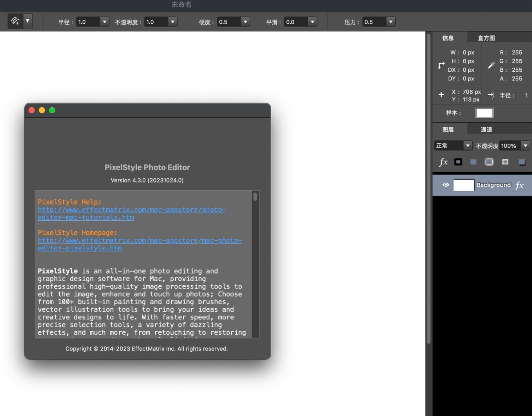Edit the 压力 value field 0.5
The image size is (532, 416).
(374, 22)
